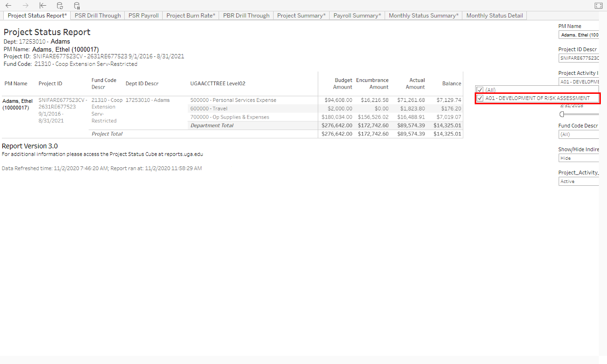Click the full screen icon at top right
The width and height of the screenshot is (607, 364).
tap(598, 6)
